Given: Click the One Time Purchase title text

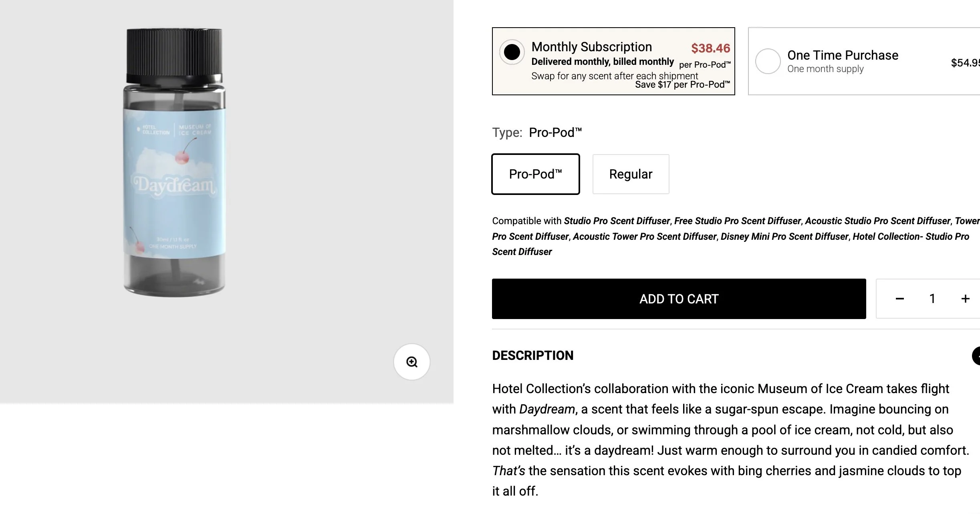Looking at the screenshot, I should pyautogui.click(x=843, y=55).
